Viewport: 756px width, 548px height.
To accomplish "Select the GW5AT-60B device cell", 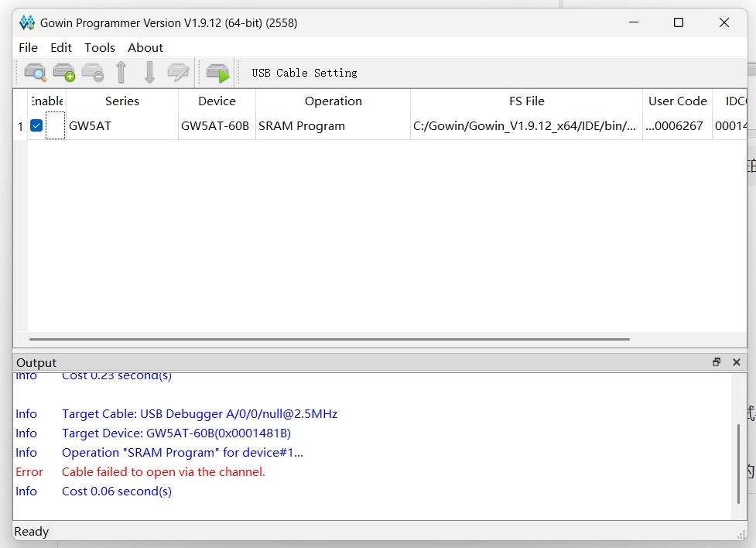I will pos(217,126).
